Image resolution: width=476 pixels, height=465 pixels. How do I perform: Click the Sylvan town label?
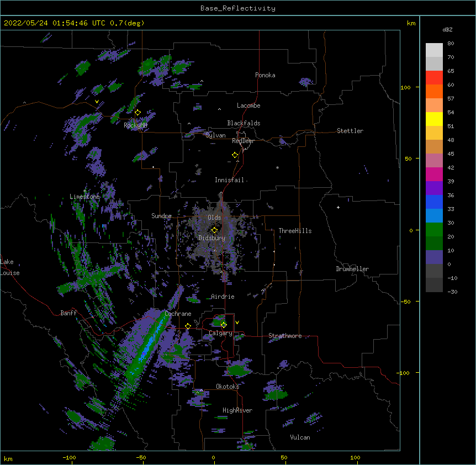(215, 135)
